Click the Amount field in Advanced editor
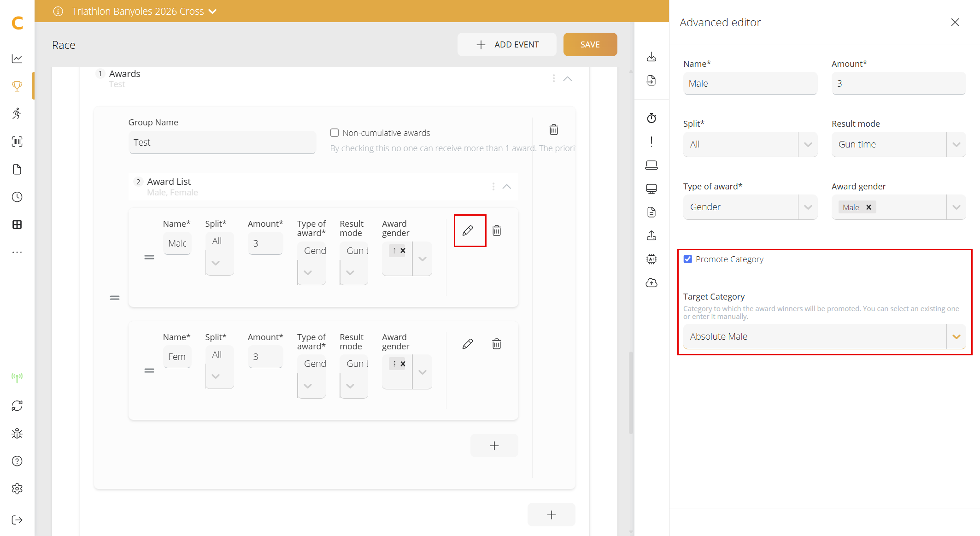 [x=898, y=83]
